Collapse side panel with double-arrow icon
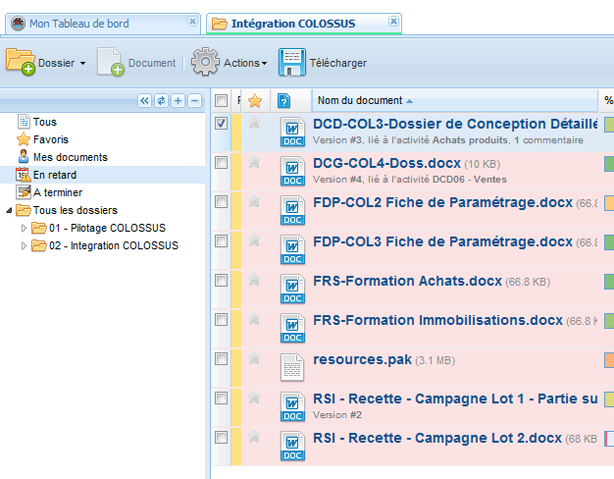 tap(144, 101)
